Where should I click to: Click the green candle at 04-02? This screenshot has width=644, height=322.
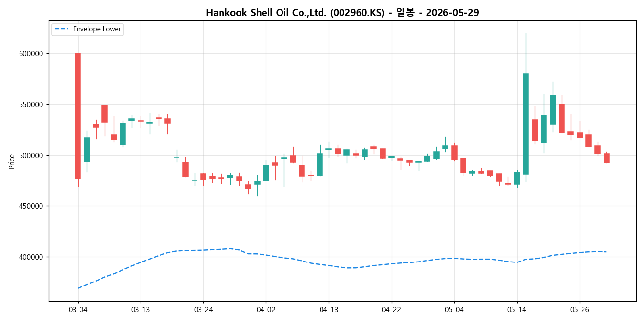pyautogui.click(x=266, y=173)
